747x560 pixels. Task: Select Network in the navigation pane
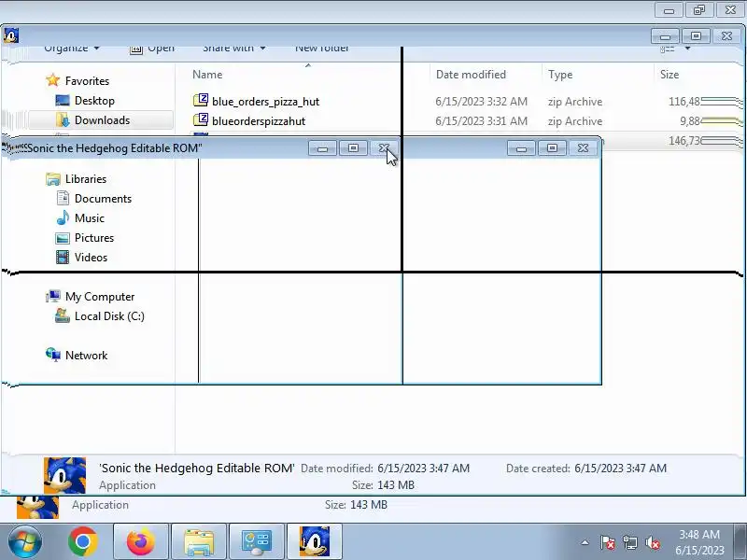86,356
